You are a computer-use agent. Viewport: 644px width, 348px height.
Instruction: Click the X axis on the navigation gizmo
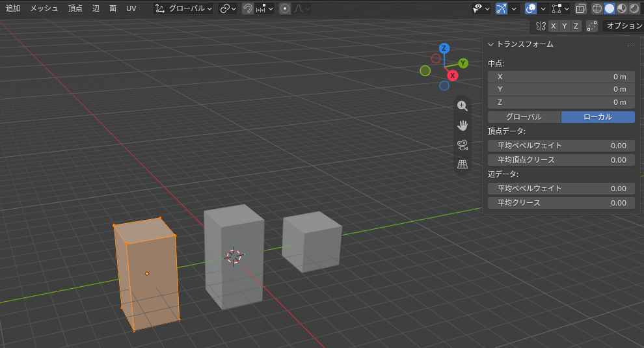452,75
